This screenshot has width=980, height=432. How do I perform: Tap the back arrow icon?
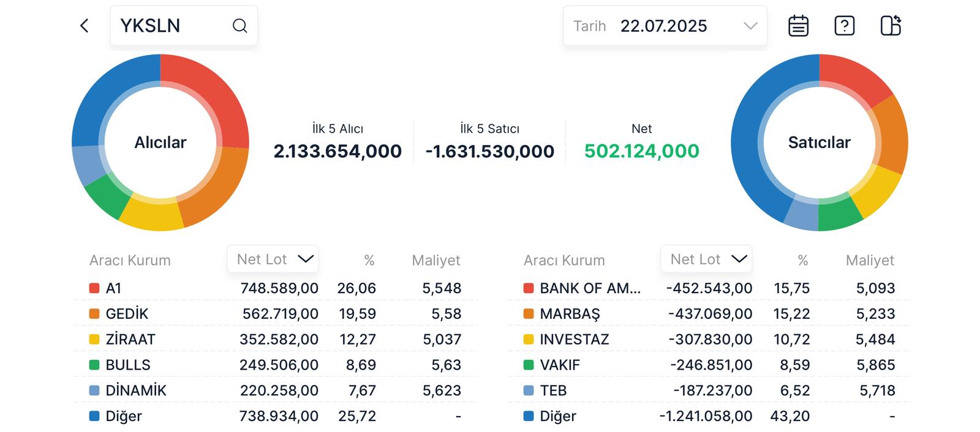click(85, 26)
